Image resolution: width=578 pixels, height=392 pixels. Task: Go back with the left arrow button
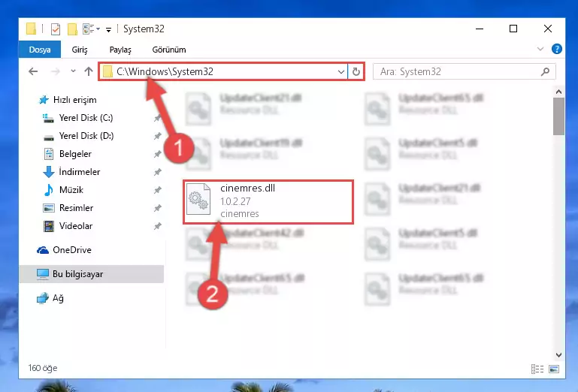(33, 71)
